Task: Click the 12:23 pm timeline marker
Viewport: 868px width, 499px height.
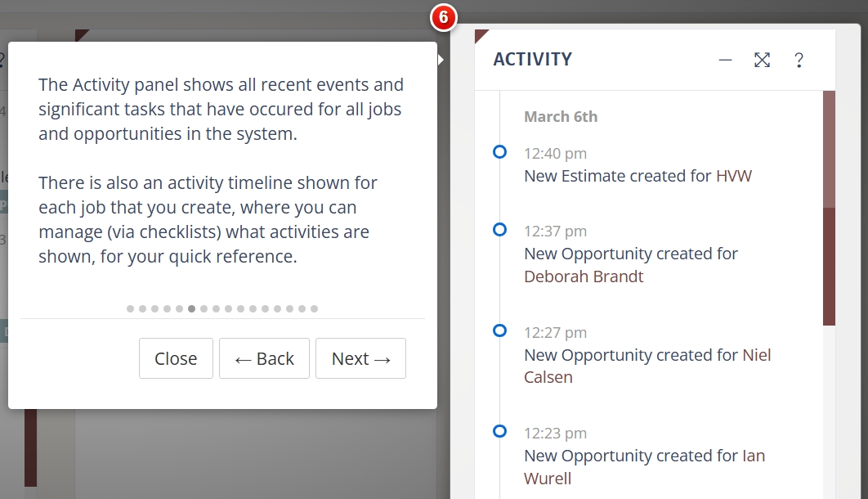Action: click(x=500, y=432)
